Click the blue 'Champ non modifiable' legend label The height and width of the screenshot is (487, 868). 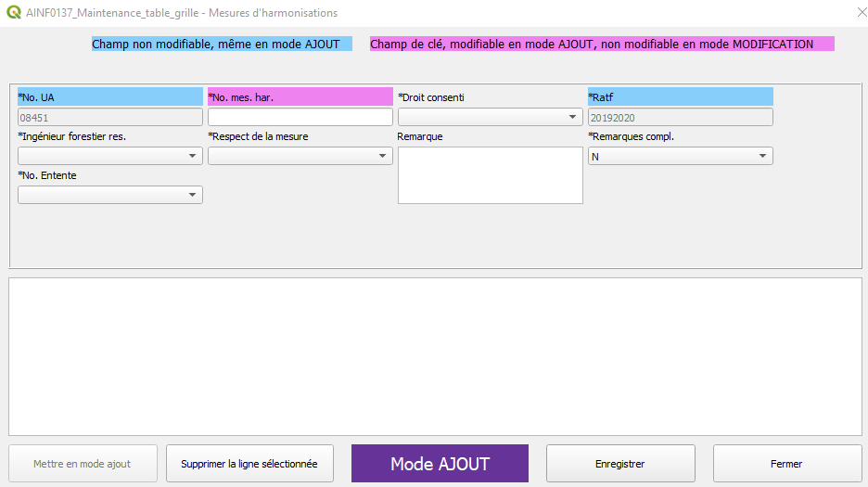[222, 44]
